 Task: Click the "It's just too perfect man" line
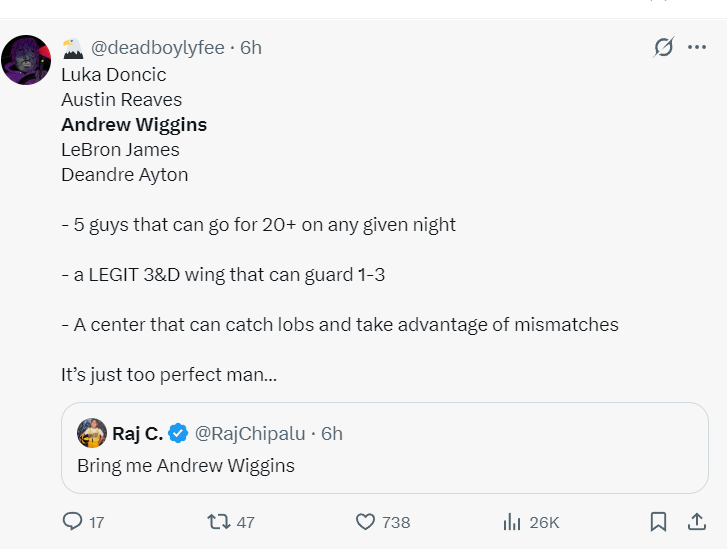(168, 375)
